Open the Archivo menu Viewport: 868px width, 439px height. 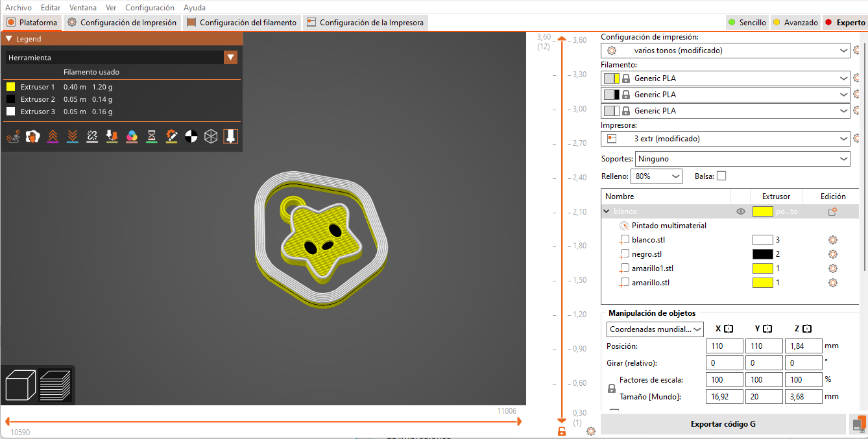[x=19, y=8]
